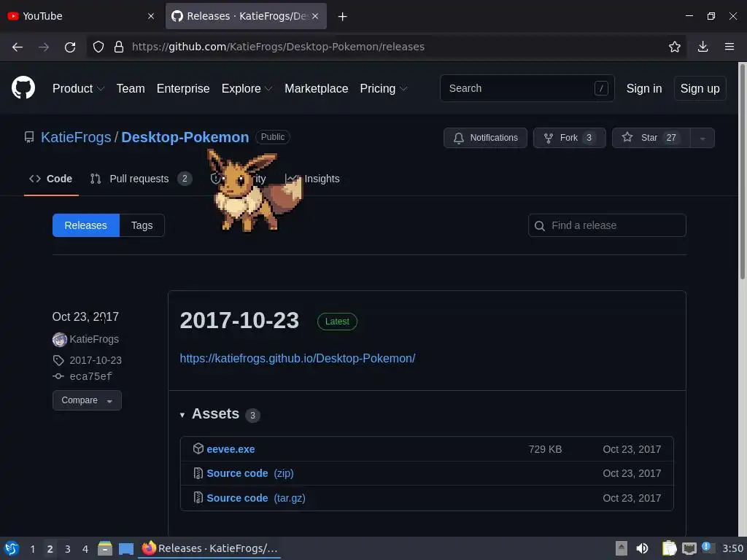Switch to the Pull requests tab

(141, 179)
